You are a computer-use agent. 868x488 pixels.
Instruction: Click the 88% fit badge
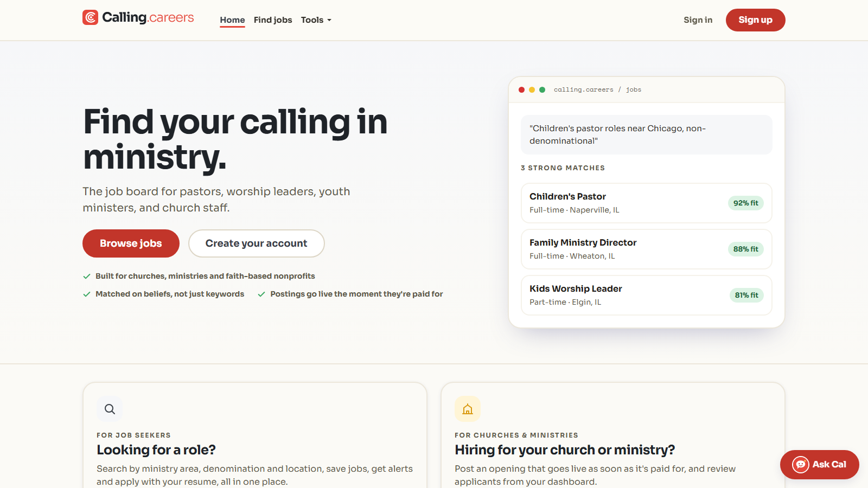(746, 249)
